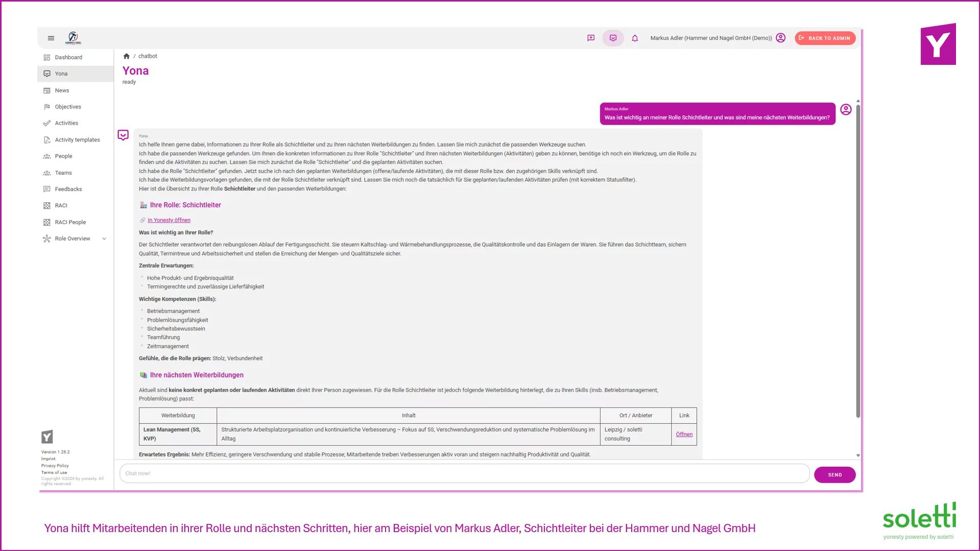
Task: Click the RACI People matrix icon
Action: 47,223
